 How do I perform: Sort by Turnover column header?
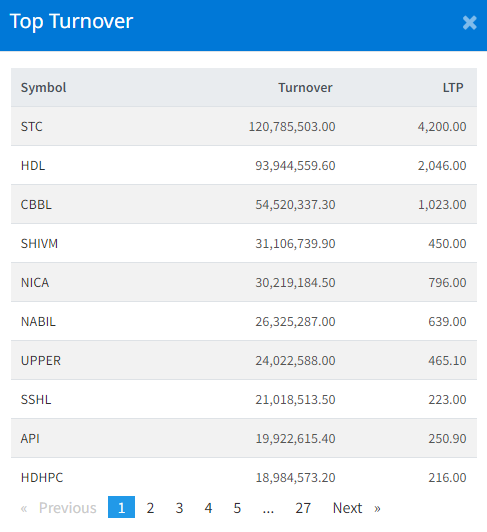click(305, 88)
